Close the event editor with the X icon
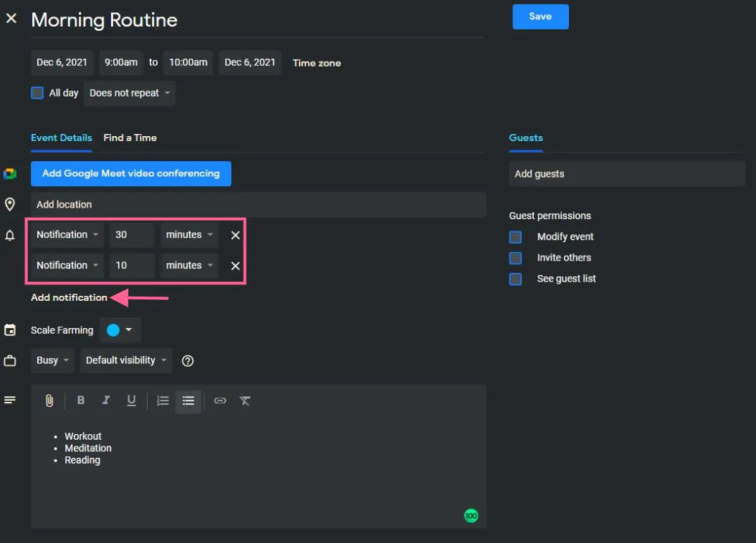This screenshot has height=543, width=756. pyautogui.click(x=11, y=19)
